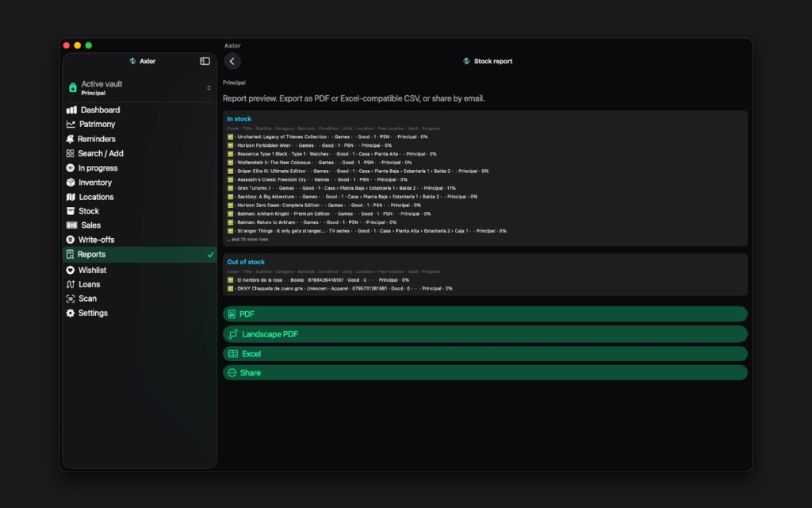Click the Write-offs circle icon
This screenshot has width=812, height=508.
pyautogui.click(x=71, y=240)
